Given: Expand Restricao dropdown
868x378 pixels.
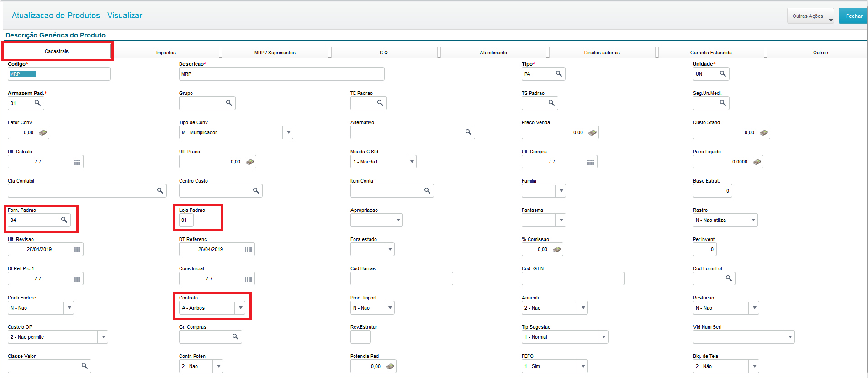Looking at the screenshot, I should click(754, 308).
